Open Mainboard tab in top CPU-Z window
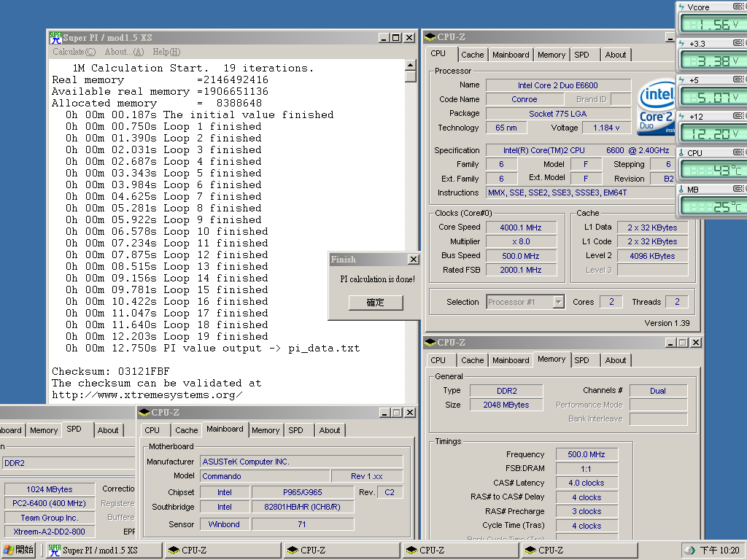The image size is (747, 560). click(511, 55)
